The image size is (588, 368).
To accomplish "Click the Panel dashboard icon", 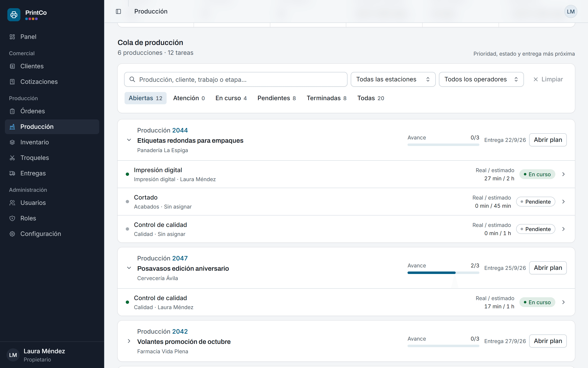I will (12, 37).
